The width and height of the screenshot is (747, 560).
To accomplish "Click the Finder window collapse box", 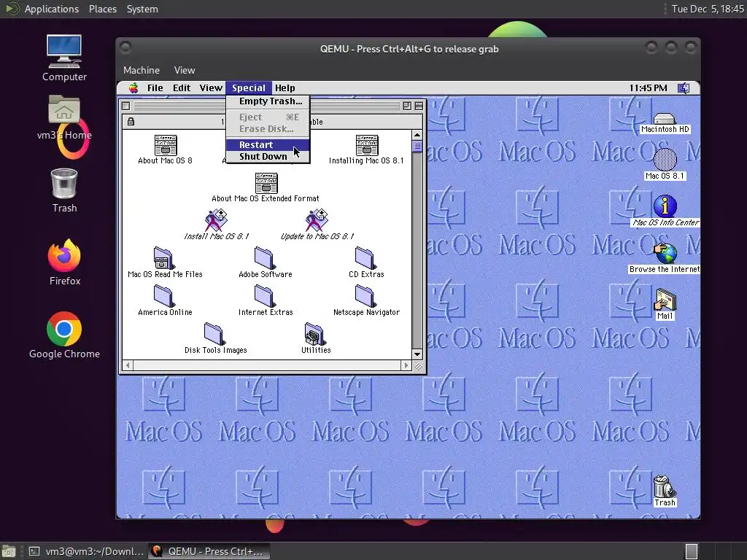I will pyautogui.click(x=419, y=106).
